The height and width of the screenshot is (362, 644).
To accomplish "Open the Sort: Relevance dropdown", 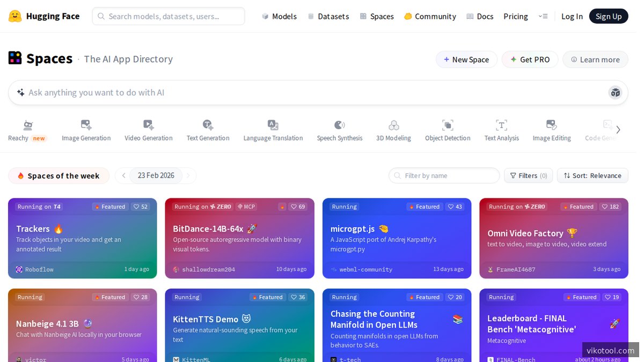I will tap(592, 175).
